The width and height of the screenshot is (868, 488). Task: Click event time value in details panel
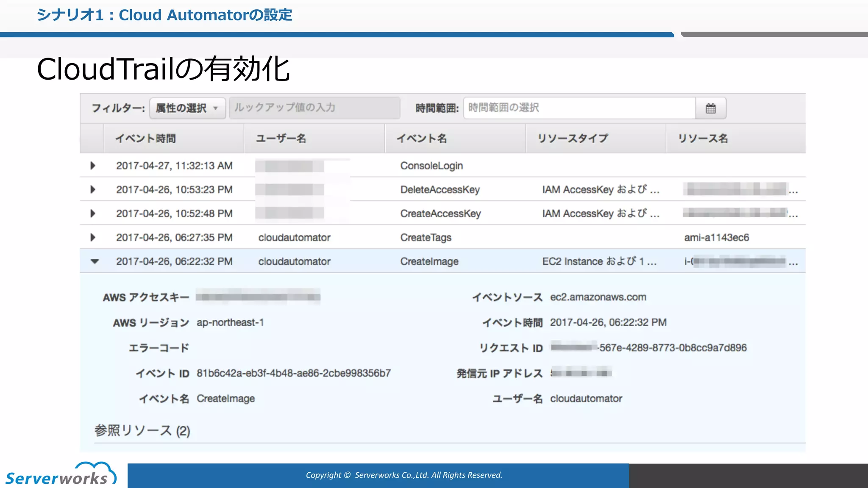608,322
